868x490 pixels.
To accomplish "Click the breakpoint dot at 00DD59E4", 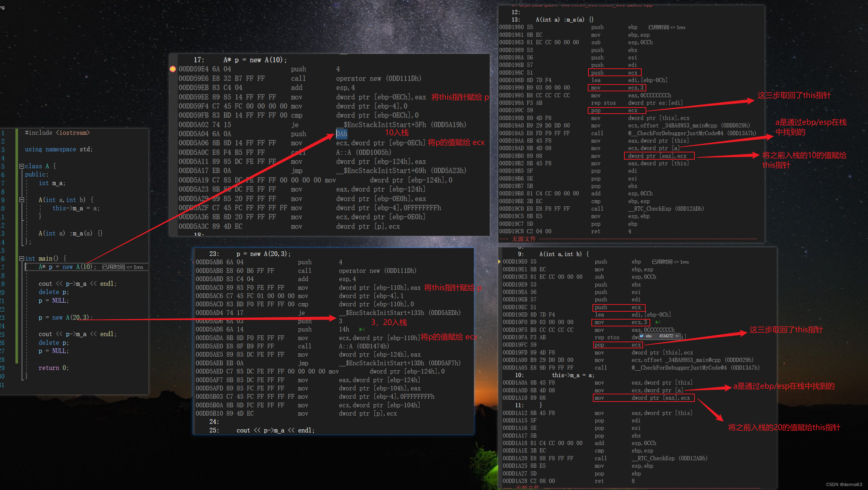I will [173, 69].
